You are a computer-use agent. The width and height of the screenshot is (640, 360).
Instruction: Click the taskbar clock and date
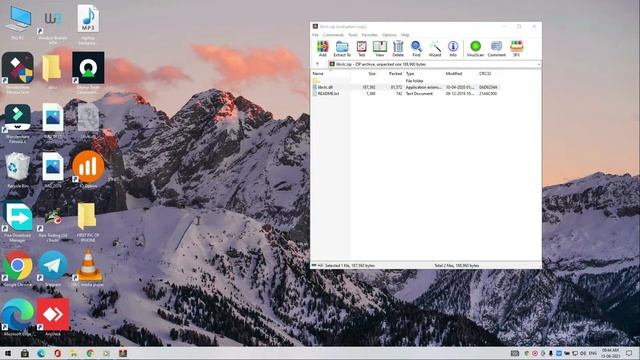611,353
